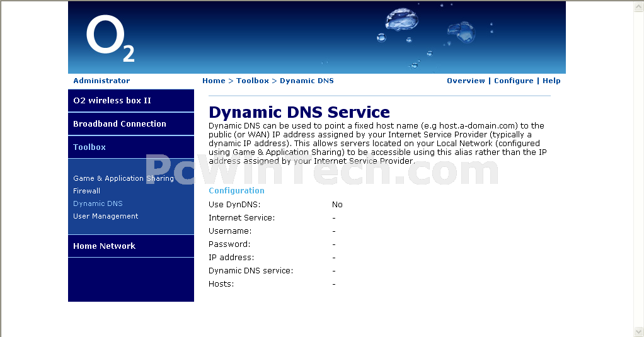Image resolution: width=644 pixels, height=337 pixels.
Task: Click the IP address label
Action: point(231,258)
